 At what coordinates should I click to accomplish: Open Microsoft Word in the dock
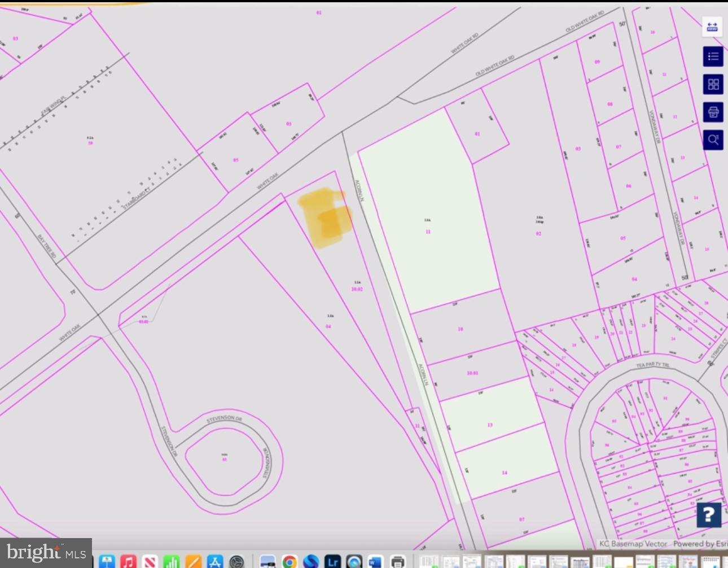coord(375,561)
